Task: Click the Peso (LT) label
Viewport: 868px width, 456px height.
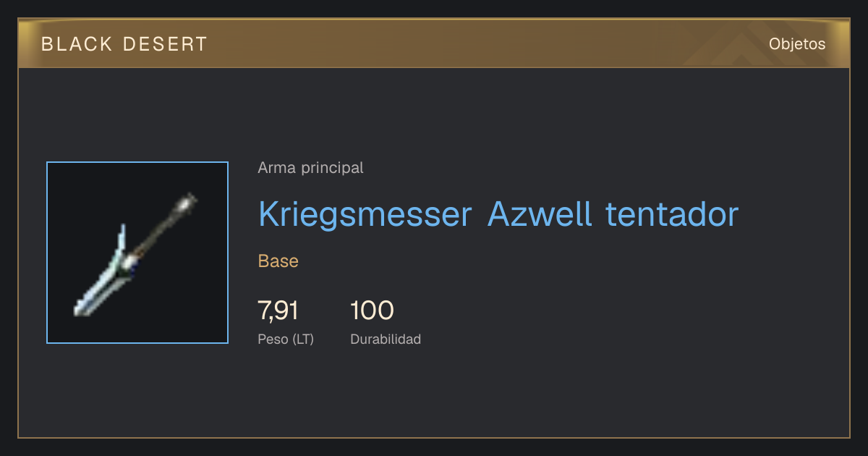Action: (286, 339)
